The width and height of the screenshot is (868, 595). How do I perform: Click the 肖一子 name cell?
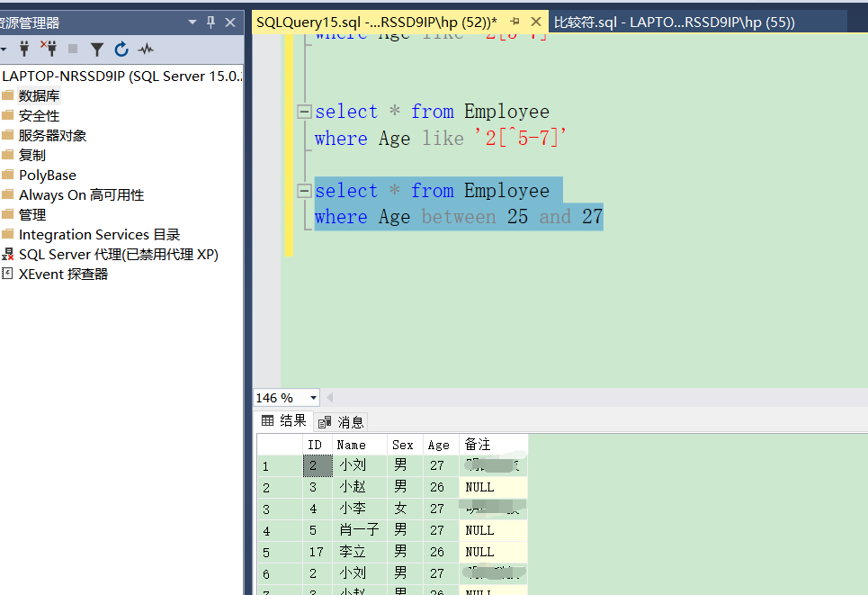359,531
